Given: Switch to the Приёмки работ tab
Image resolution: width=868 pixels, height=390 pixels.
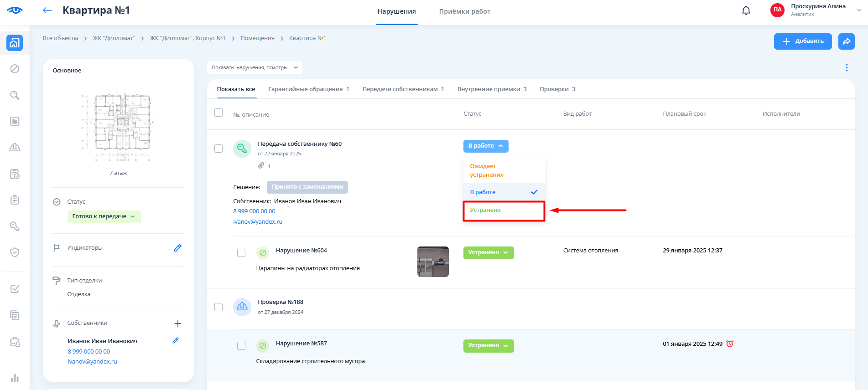Looking at the screenshot, I should (x=464, y=11).
